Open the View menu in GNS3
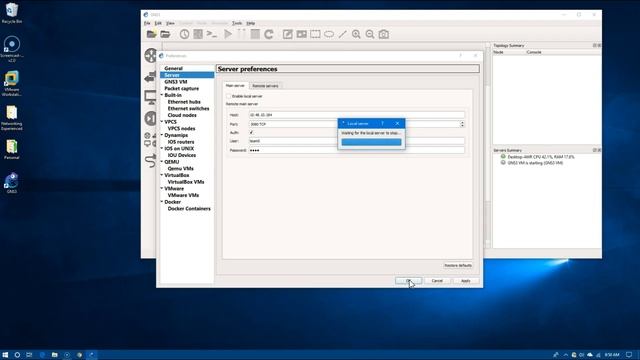 [x=170, y=23]
